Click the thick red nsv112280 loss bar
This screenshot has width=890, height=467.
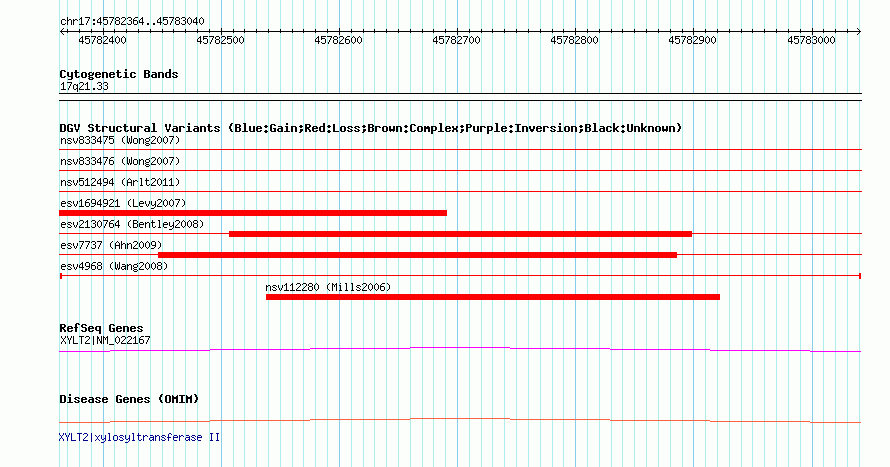click(493, 297)
